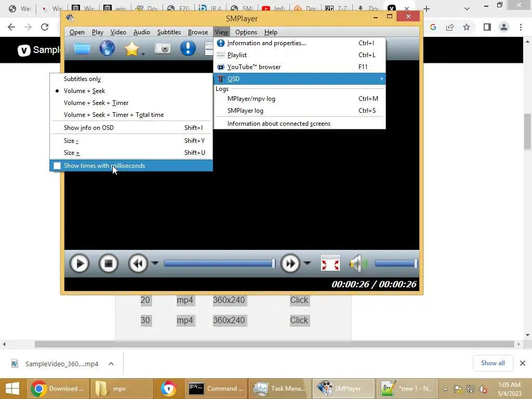Viewport: 532px width, 399px height.
Task: Click Size + OSD entry
Action: click(x=131, y=153)
